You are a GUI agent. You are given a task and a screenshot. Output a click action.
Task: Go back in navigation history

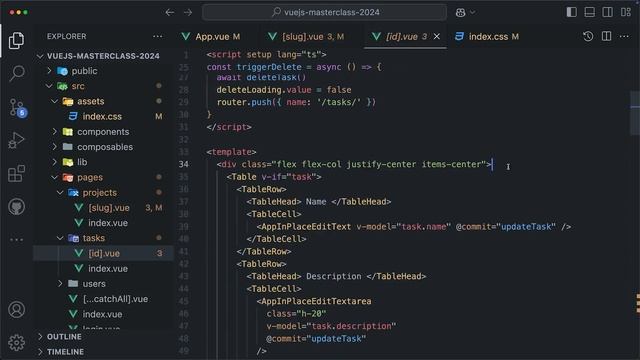(170, 12)
